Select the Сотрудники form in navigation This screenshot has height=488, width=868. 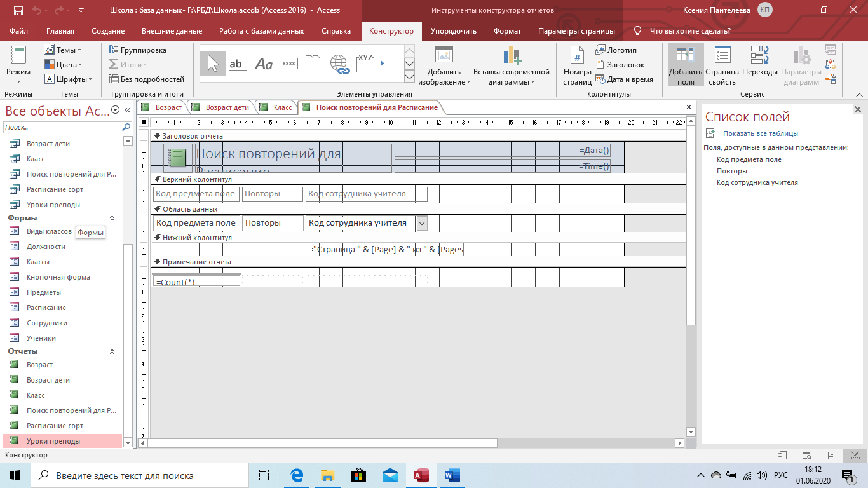47,323
